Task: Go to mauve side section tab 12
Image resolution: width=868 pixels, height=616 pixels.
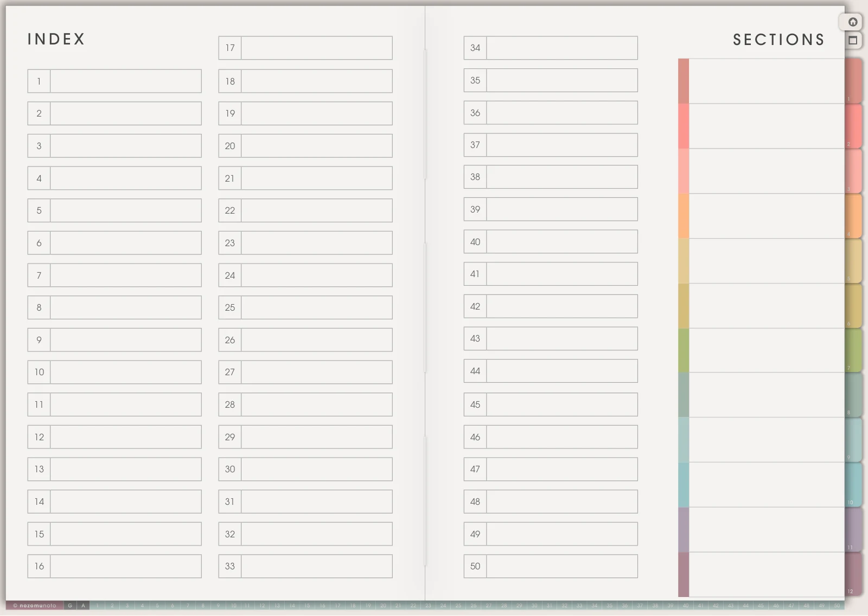Action: coord(853,574)
